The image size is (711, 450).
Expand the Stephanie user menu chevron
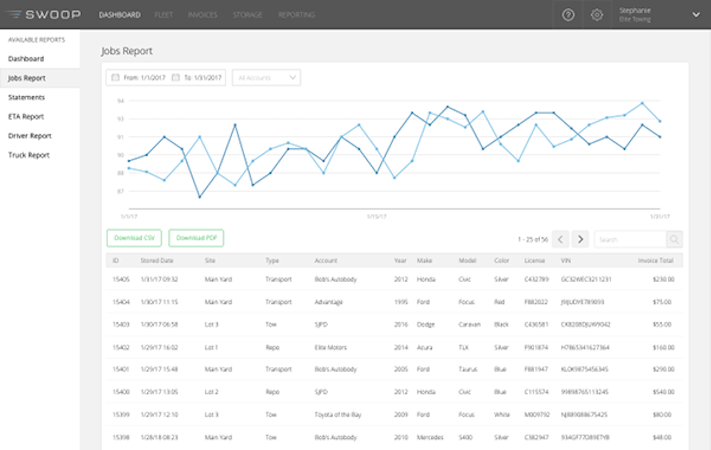(696, 15)
